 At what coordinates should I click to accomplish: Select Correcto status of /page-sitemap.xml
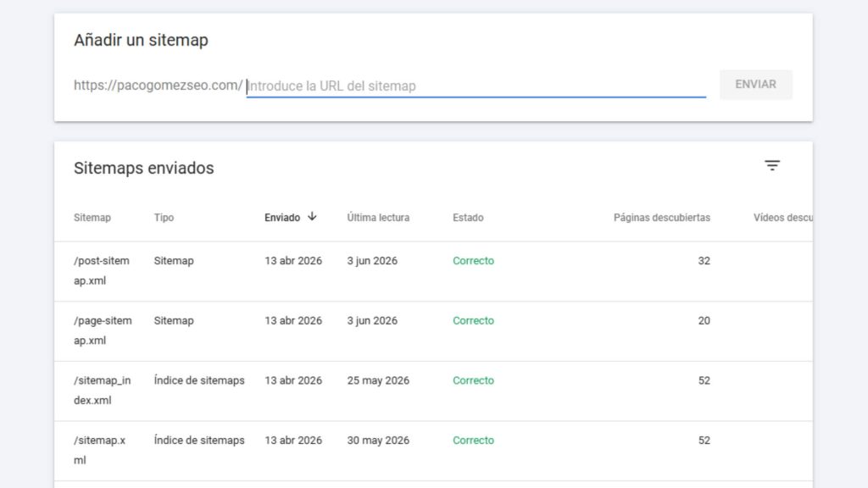pyautogui.click(x=473, y=320)
